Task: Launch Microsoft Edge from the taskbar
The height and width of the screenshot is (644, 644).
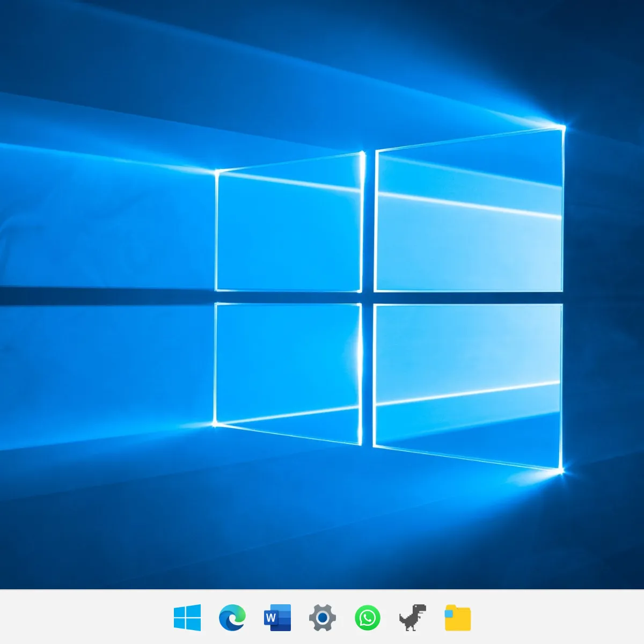Action: (232, 618)
